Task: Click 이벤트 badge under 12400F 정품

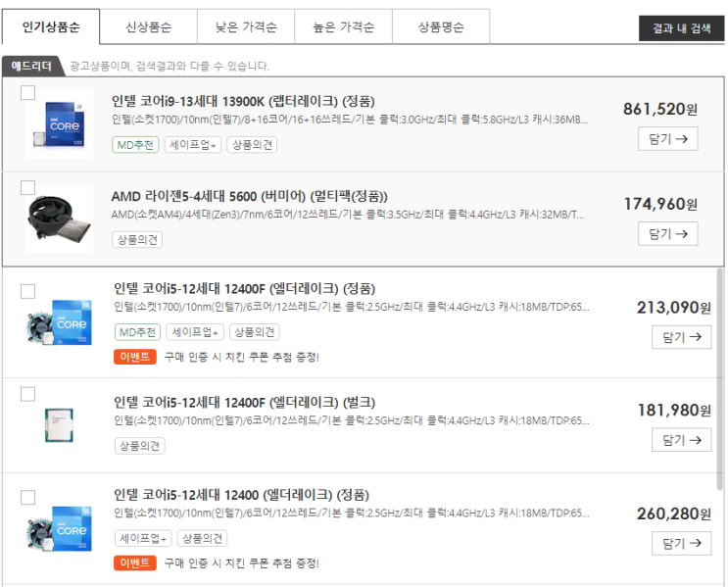Action: pyautogui.click(x=135, y=357)
